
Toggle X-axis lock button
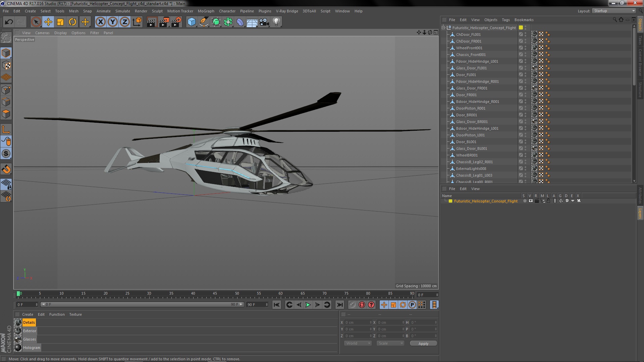point(100,22)
